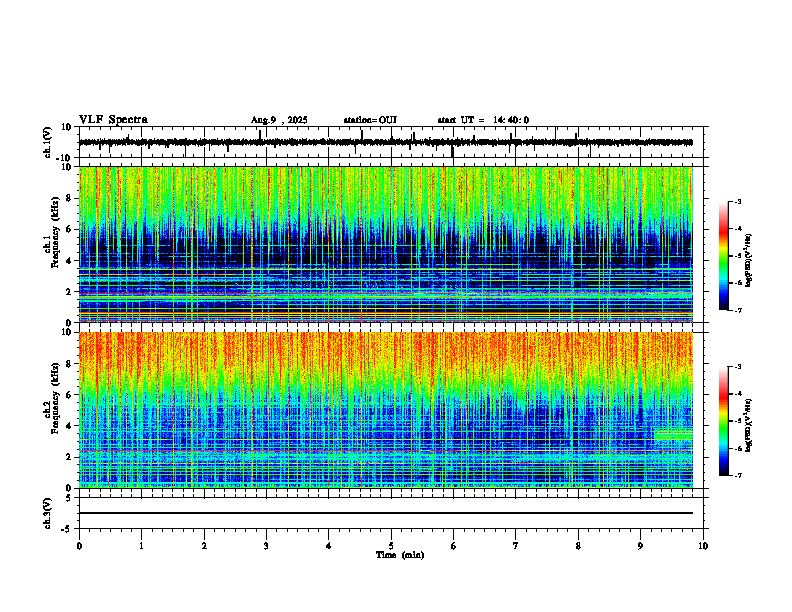The image size is (792, 612).
Task: Click the ch.1 color bar log(PSD) title
Action: 749,260
